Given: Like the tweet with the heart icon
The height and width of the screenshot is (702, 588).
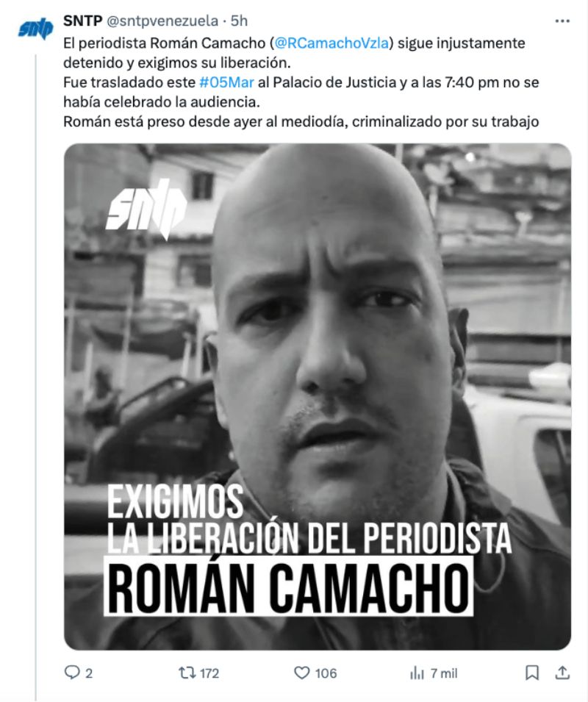Looking at the screenshot, I should click(x=301, y=673).
